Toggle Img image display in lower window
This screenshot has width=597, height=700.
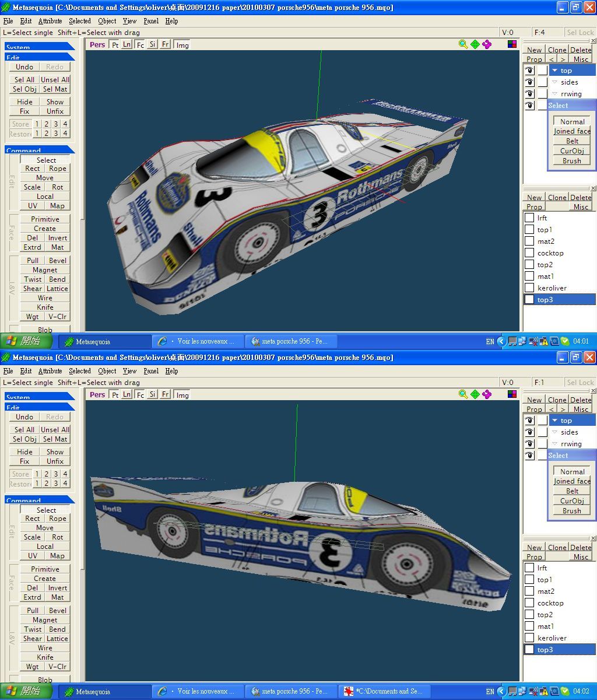[182, 395]
